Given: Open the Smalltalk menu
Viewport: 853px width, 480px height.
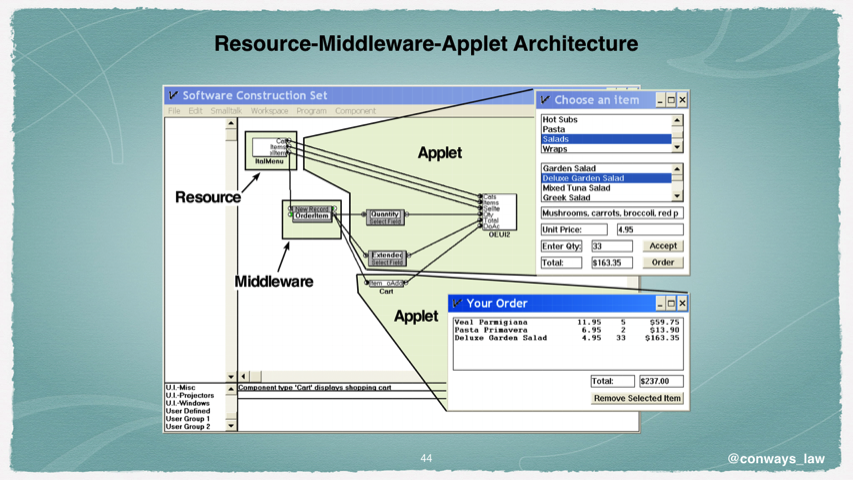Looking at the screenshot, I should click(x=226, y=110).
